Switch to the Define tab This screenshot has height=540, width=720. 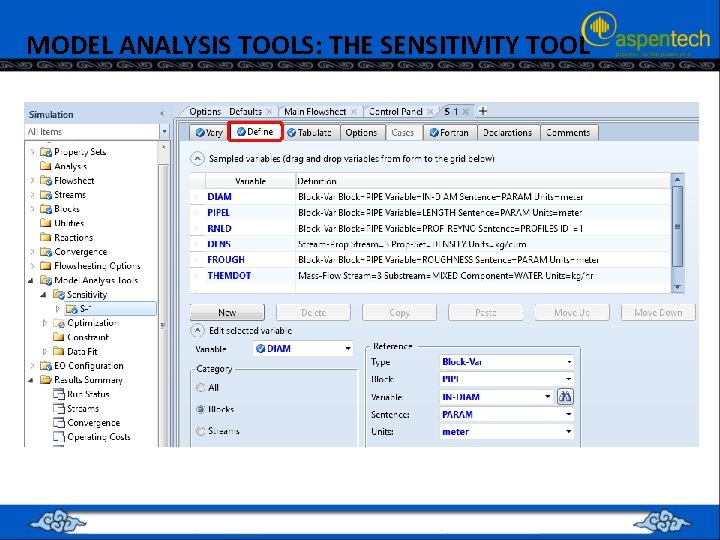255,132
